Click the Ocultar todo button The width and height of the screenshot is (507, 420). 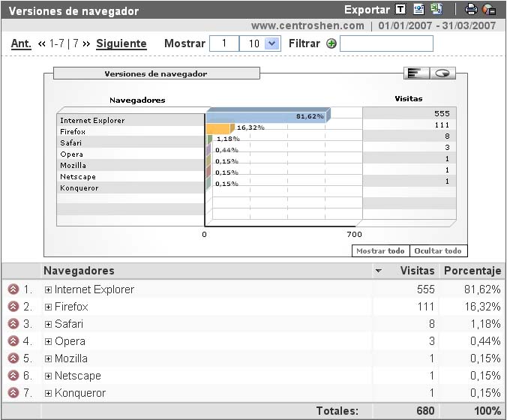coord(438,251)
